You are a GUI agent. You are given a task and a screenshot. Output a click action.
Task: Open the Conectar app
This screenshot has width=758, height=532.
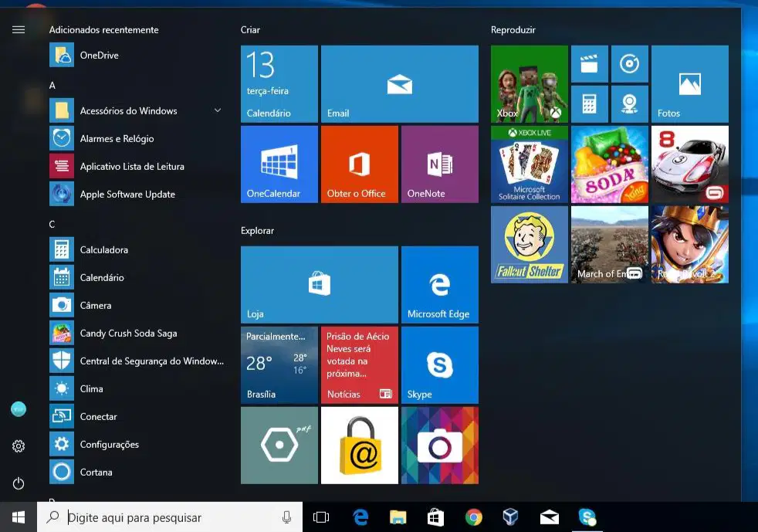coord(137,417)
